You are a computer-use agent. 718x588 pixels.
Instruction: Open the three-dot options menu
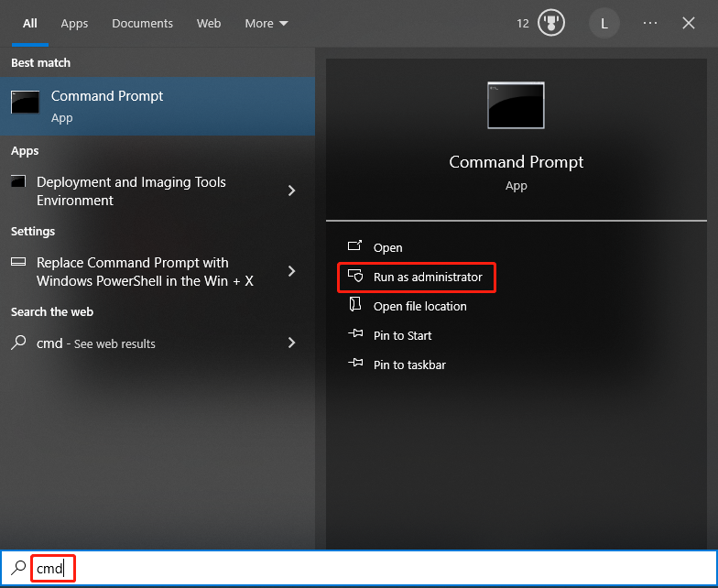[650, 23]
